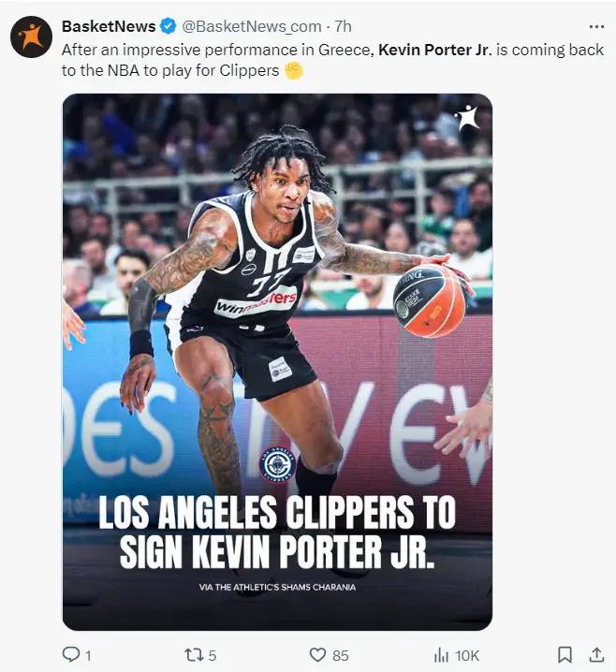Click the retweet count 5
This screenshot has width=616, height=672.
tap(213, 655)
